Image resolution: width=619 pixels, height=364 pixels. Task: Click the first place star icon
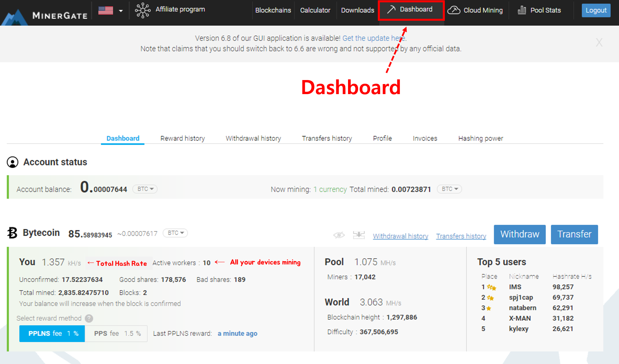[491, 287]
